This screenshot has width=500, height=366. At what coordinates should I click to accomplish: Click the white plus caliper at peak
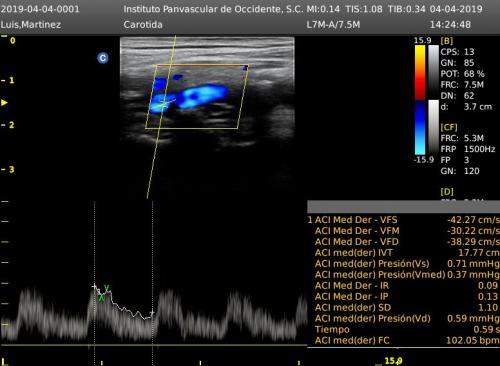pyautogui.click(x=94, y=286)
